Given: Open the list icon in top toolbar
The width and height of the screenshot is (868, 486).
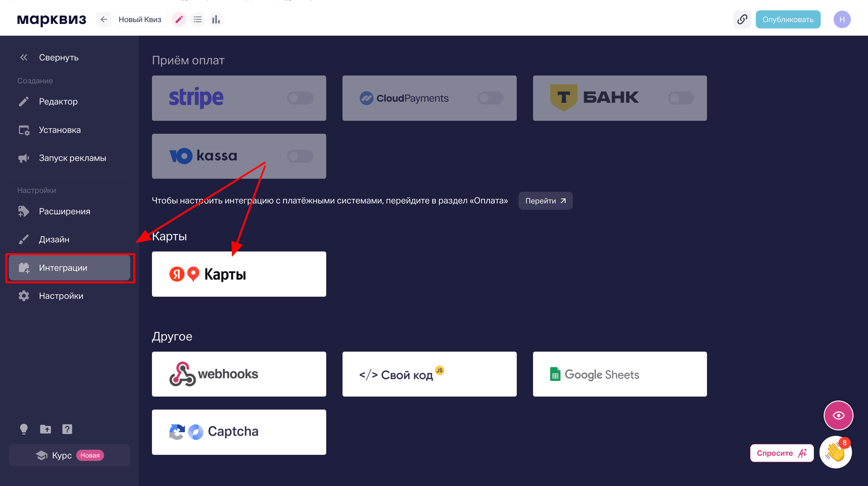Looking at the screenshot, I should (198, 19).
